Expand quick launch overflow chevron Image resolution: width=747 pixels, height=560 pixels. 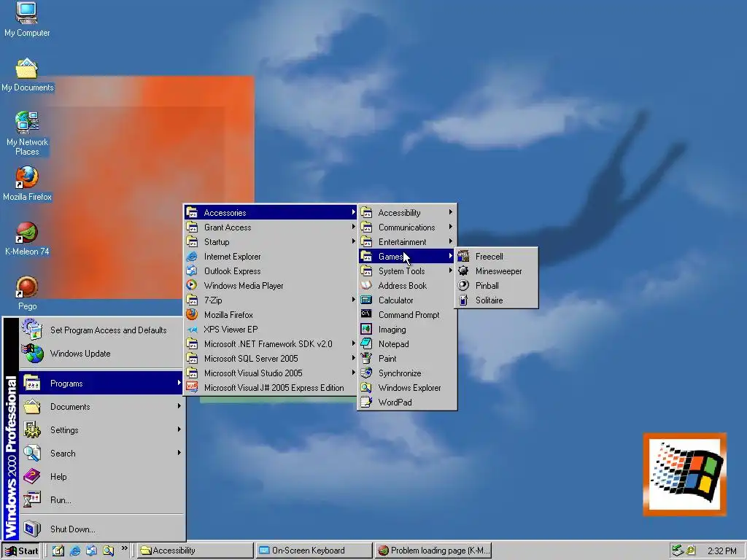click(x=124, y=548)
